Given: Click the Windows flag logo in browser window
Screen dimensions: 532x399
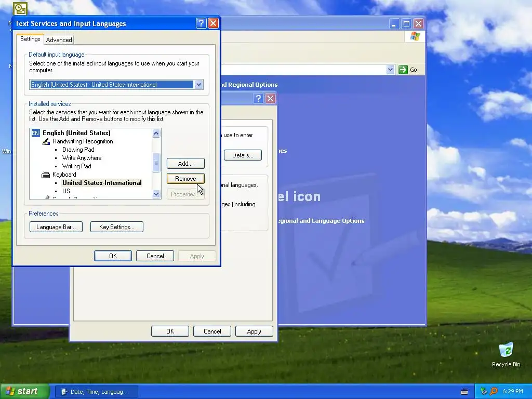Looking at the screenshot, I should [415, 36].
